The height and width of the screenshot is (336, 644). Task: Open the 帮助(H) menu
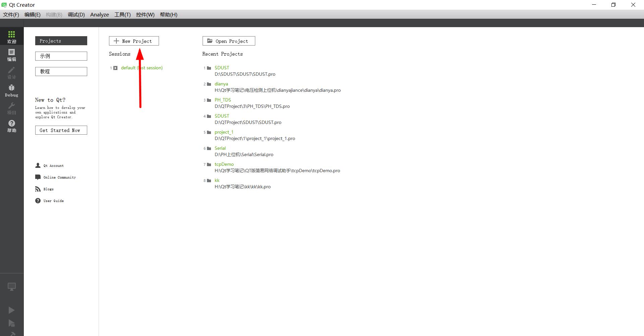(168, 14)
